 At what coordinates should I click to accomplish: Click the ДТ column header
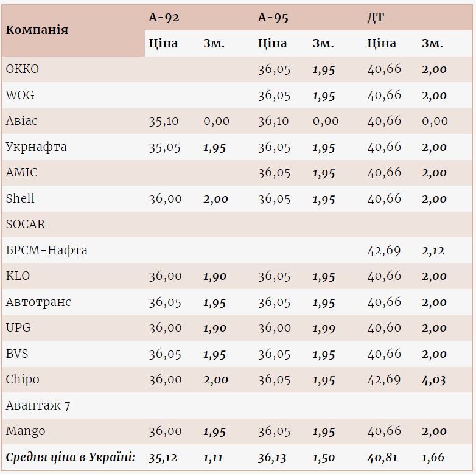click(x=376, y=17)
